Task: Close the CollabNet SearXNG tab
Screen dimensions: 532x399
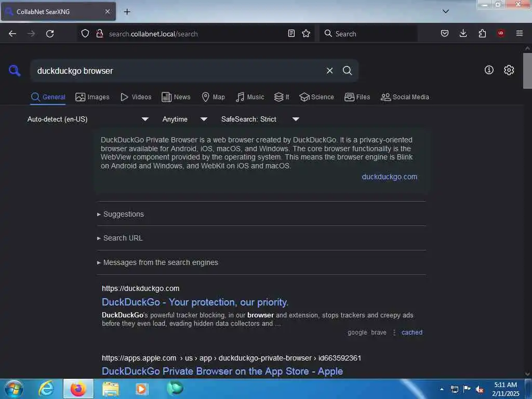Action: click(107, 11)
